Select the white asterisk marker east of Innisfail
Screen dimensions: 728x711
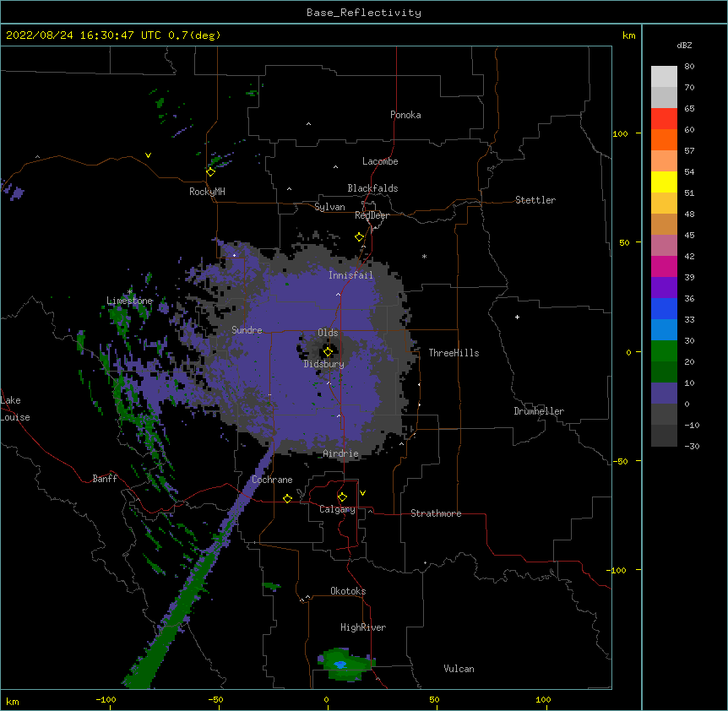424,256
